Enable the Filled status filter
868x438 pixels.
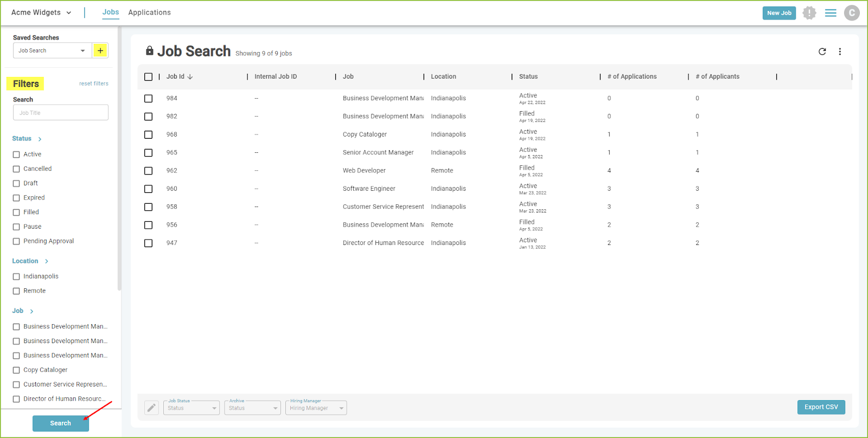[x=16, y=212]
